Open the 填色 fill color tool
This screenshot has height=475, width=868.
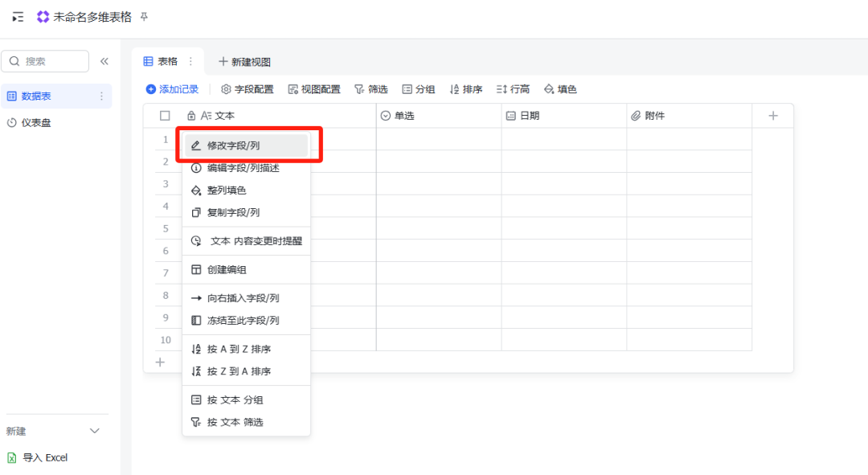(x=559, y=89)
